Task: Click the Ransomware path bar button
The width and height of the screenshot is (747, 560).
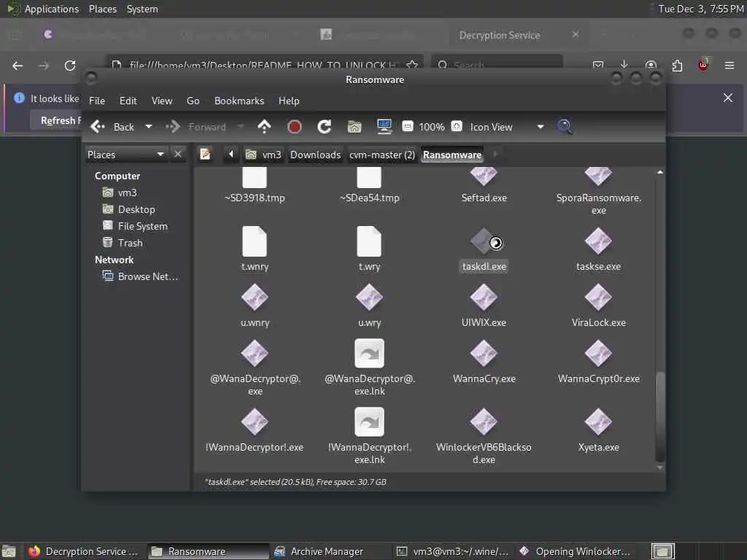Action: 452,155
